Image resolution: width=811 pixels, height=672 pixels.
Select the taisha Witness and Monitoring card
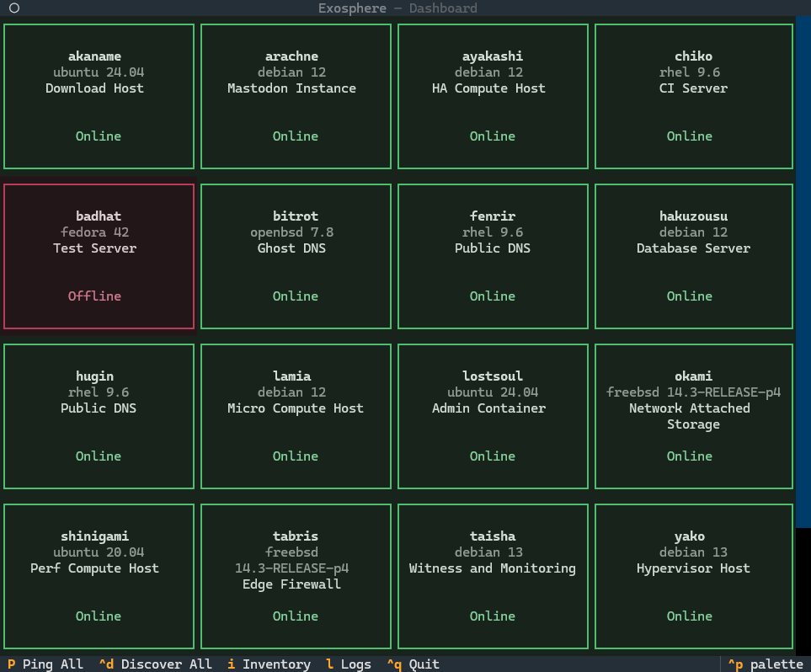click(492, 576)
